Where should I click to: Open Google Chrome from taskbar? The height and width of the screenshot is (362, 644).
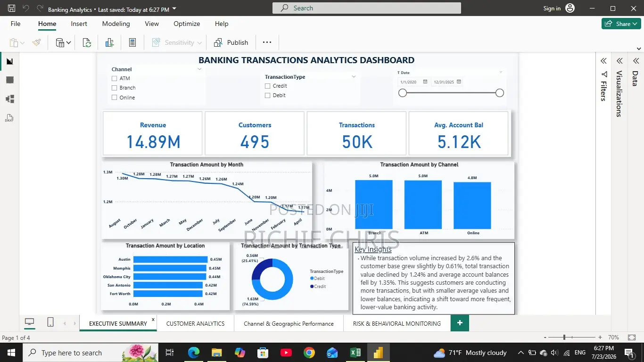click(309, 353)
